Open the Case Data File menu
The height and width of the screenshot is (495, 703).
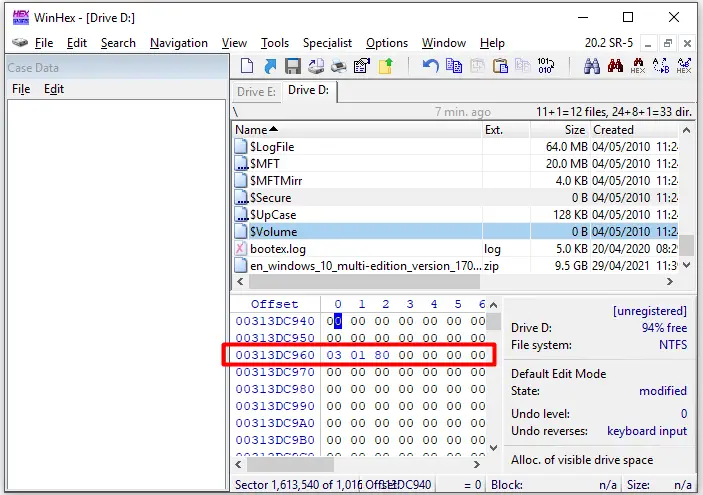tap(21, 89)
